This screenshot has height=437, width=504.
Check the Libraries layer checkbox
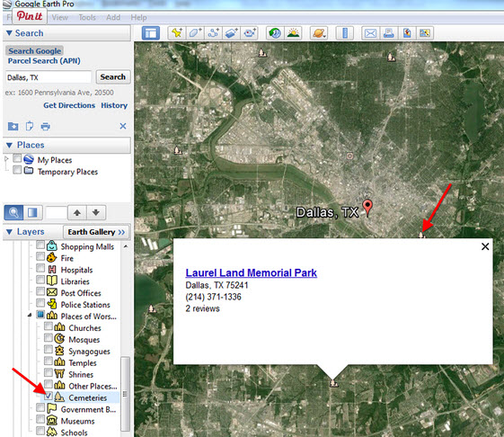click(40, 280)
